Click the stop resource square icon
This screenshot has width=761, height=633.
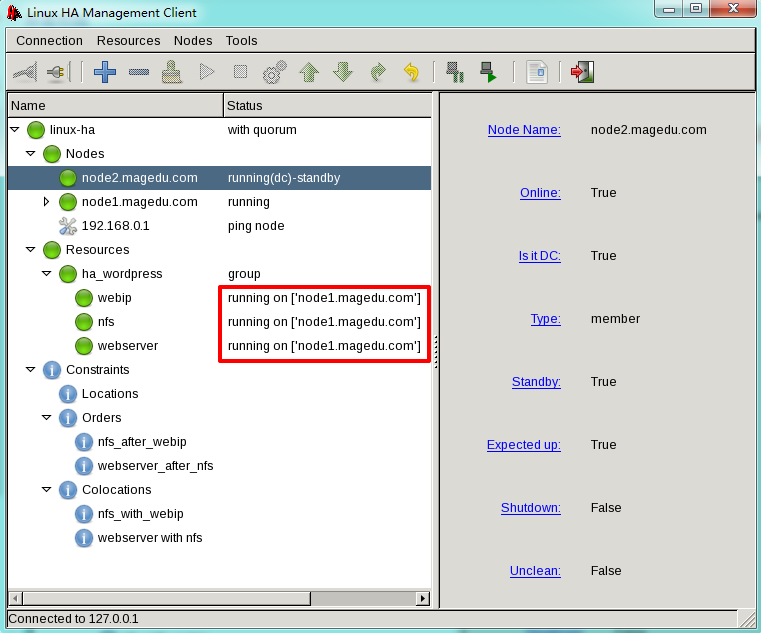(240, 72)
